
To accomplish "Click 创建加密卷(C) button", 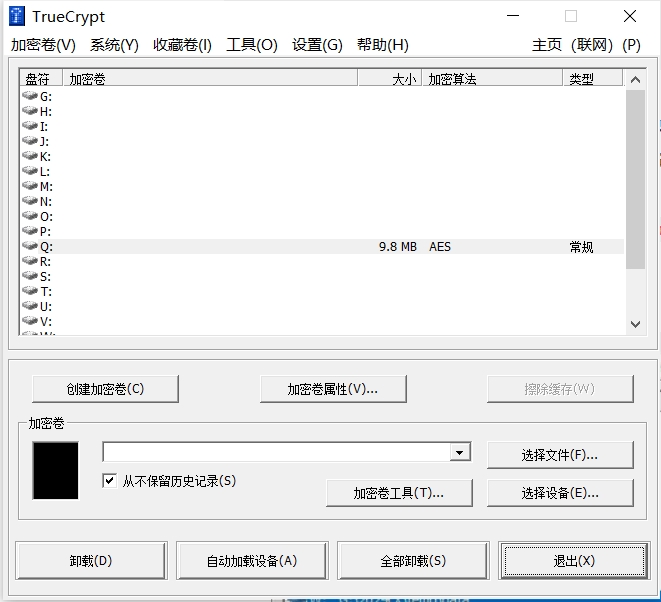I will click(105, 389).
